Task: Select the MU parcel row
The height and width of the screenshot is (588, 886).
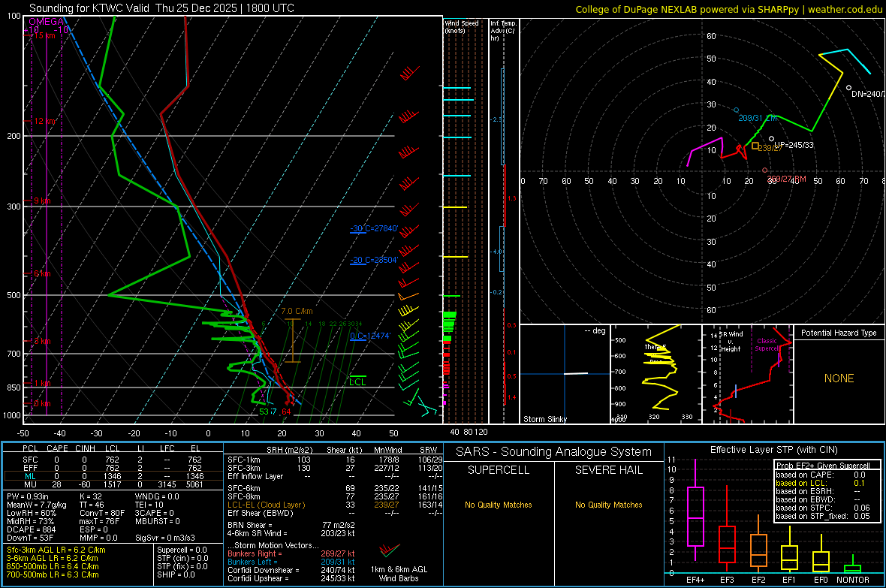Action: click(x=113, y=484)
